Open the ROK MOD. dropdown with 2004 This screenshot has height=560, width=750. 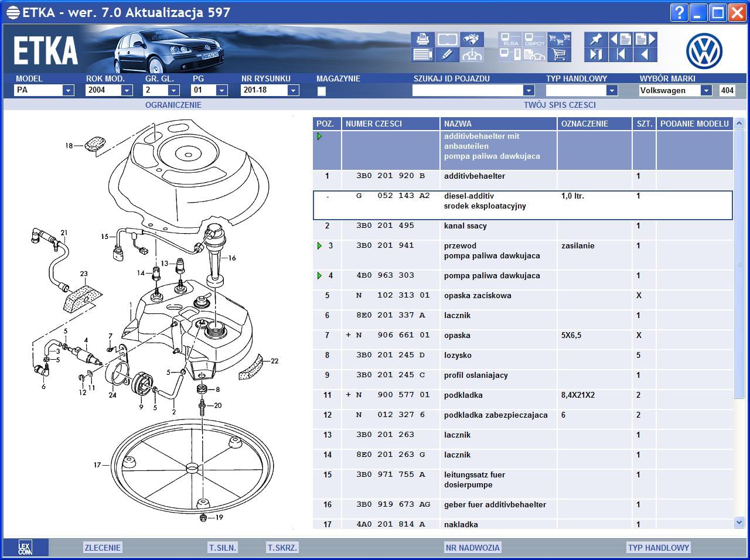pos(127,90)
